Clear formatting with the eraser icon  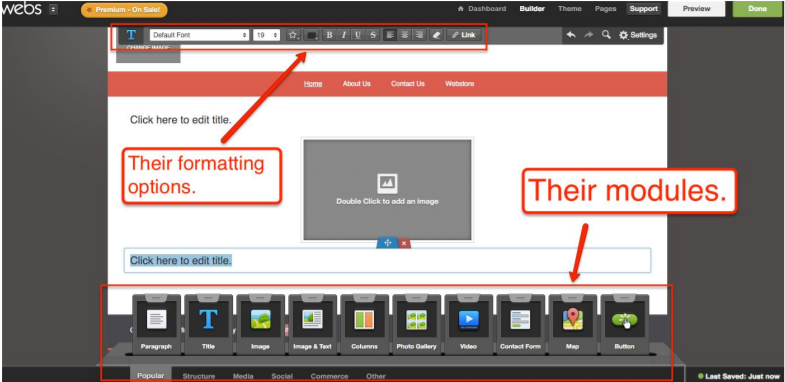pos(436,35)
